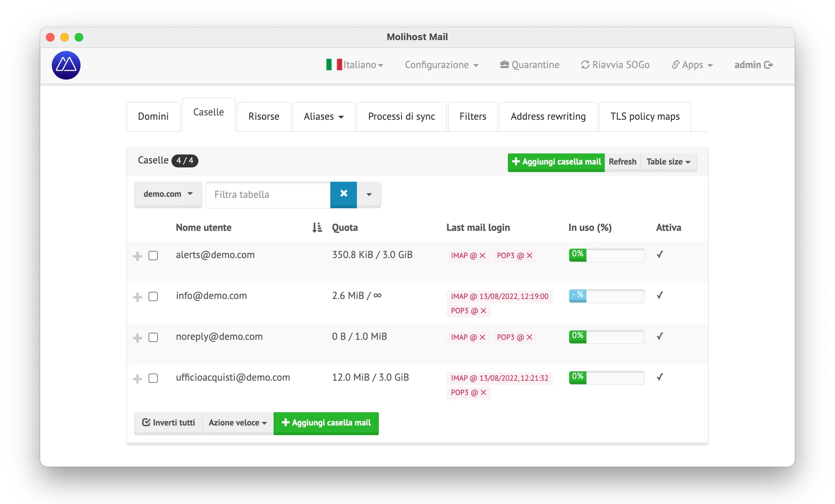This screenshot has height=504, width=835.
Task: Open the Table size dropdown
Action: point(669,162)
